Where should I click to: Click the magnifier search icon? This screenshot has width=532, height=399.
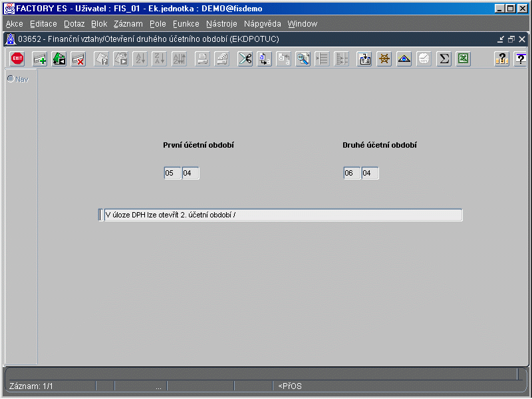(x=303, y=59)
